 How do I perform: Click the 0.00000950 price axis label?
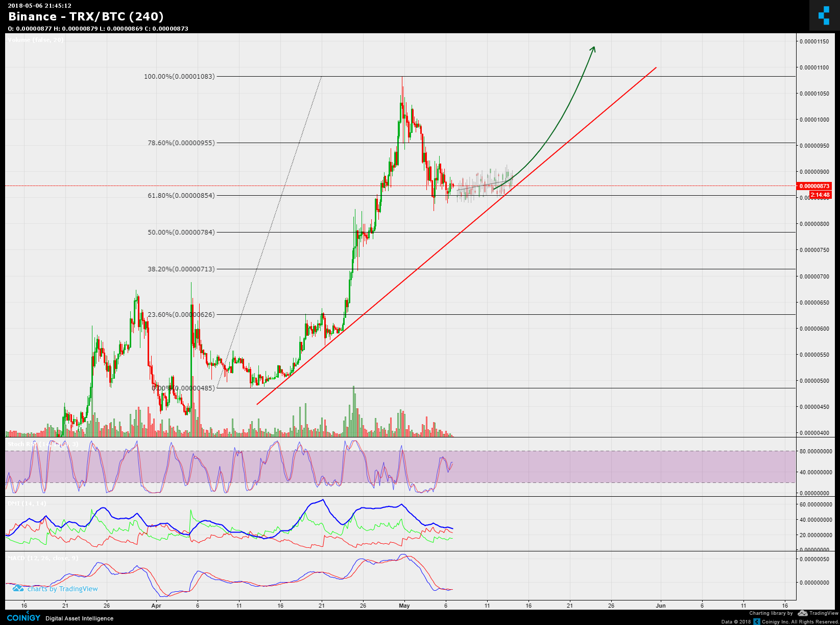814,146
